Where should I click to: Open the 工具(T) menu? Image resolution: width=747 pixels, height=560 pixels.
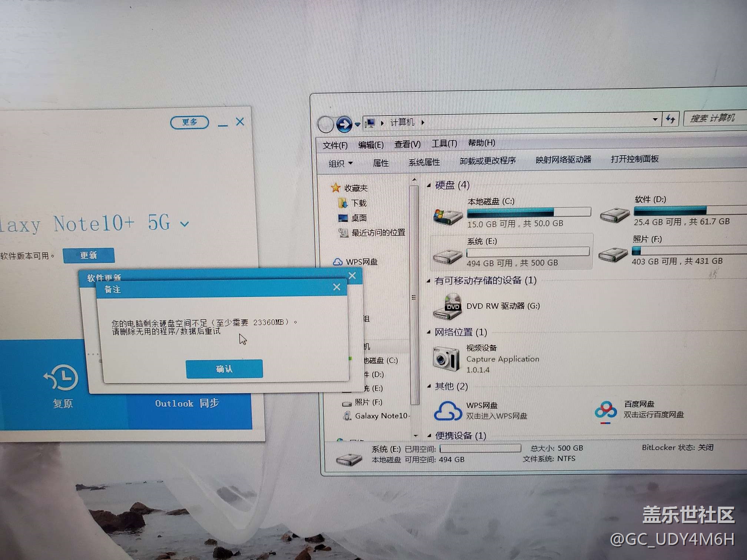click(x=444, y=143)
